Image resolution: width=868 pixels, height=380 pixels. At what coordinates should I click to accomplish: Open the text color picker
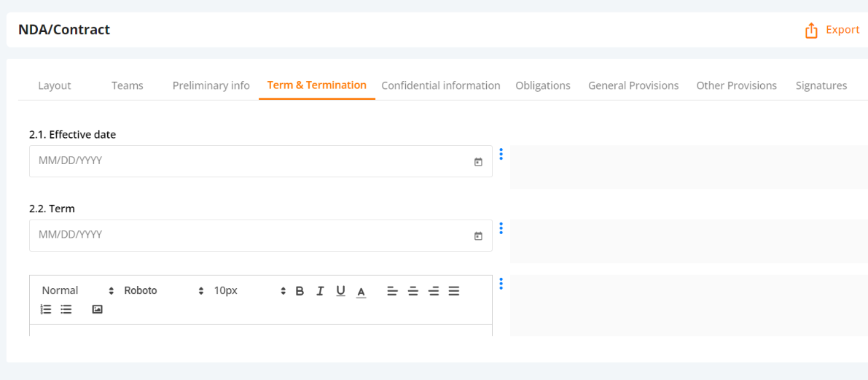(x=361, y=291)
